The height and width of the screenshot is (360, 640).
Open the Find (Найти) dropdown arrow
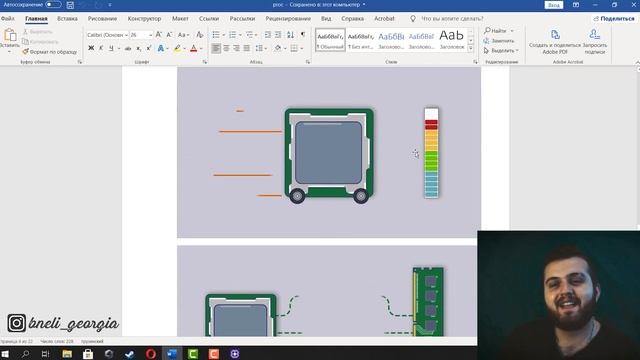pyautogui.click(x=512, y=31)
